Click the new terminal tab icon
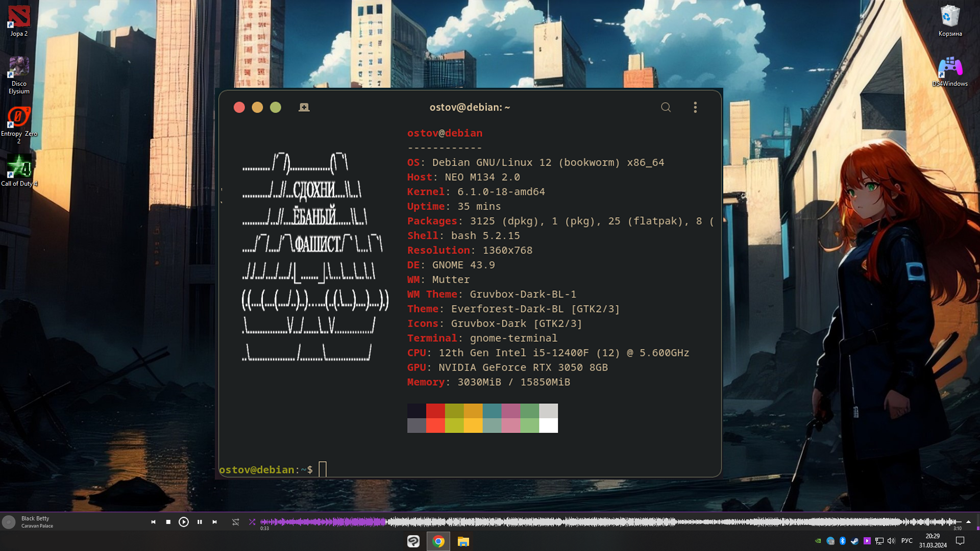 click(x=304, y=107)
